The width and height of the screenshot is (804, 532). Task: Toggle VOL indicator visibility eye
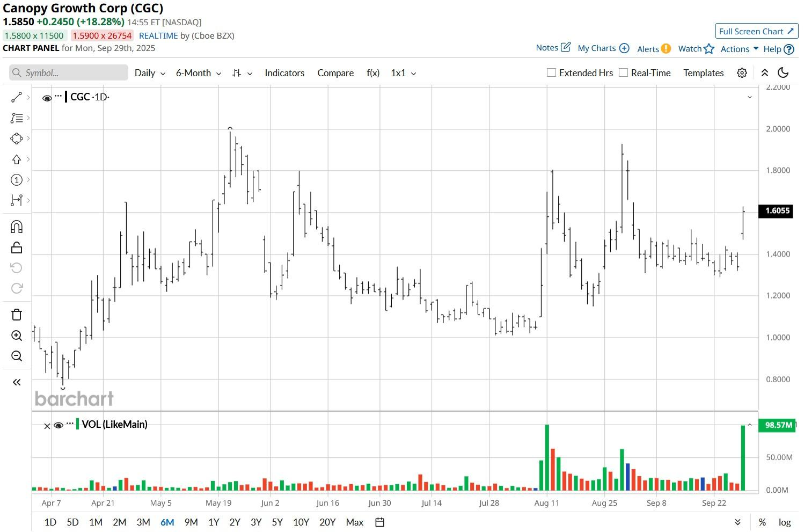point(59,425)
